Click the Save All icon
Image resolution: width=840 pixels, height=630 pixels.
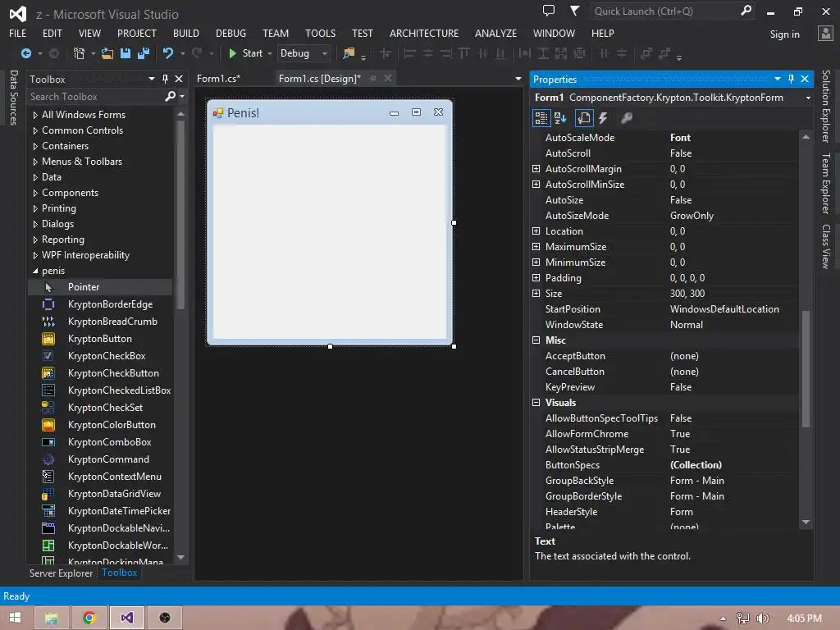(143, 53)
